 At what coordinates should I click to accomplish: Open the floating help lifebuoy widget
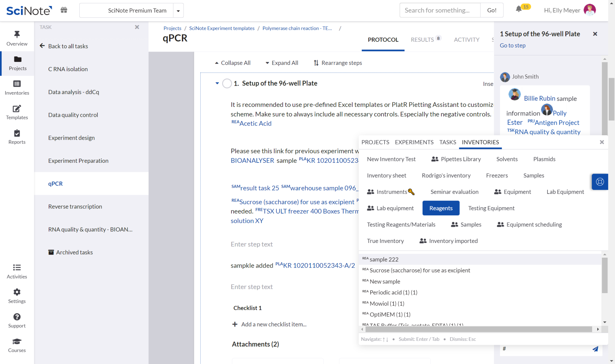[x=600, y=182]
